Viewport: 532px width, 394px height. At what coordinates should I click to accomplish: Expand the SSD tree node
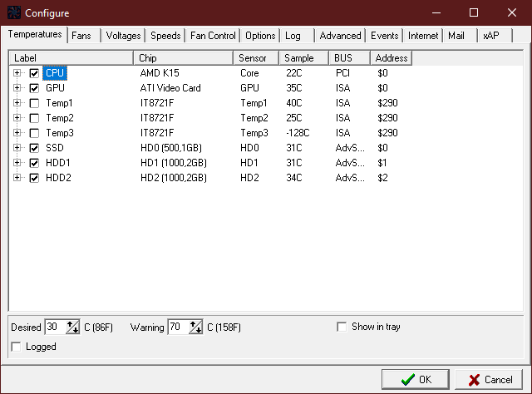[x=17, y=148]
